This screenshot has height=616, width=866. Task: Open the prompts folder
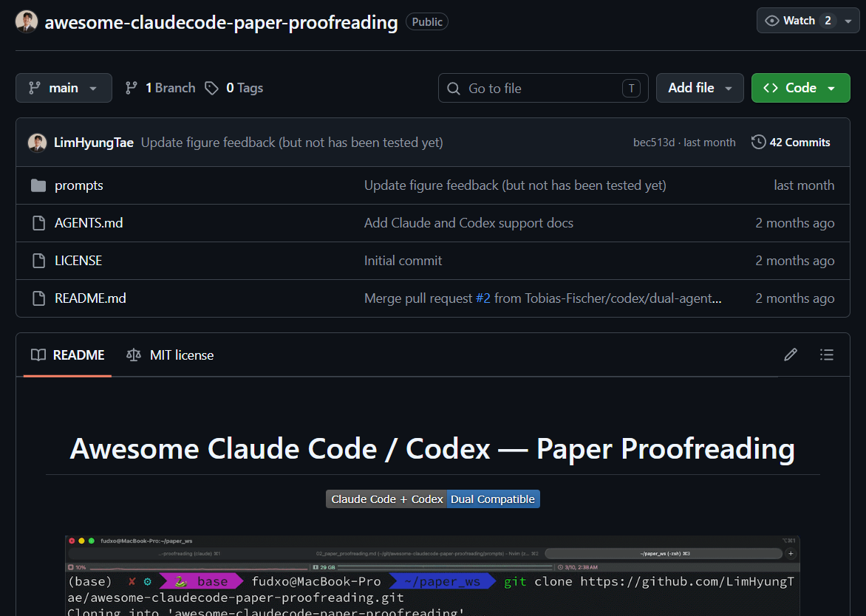[78, 185]
